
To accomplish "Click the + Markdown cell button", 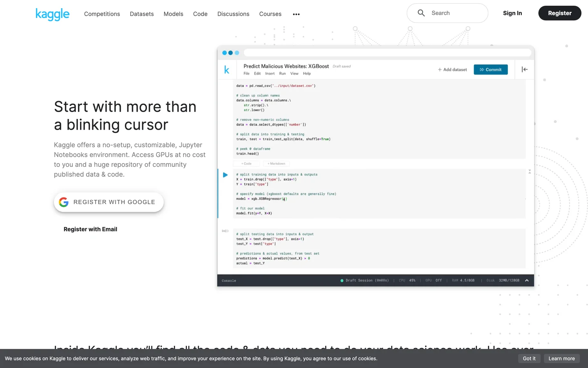I will pos(276,164).
